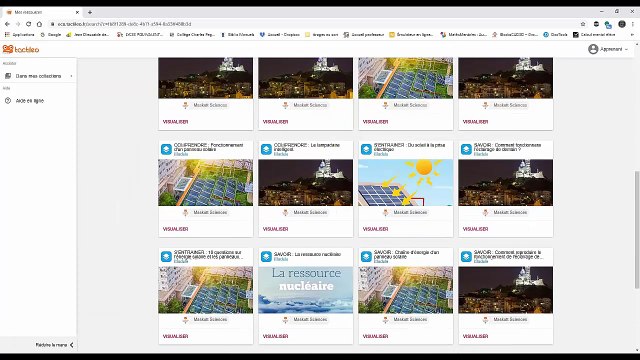This screenshot has height=360, width=640.
Task: Click VISUALISER on La ressource nucléaire card
Action: 276,336
